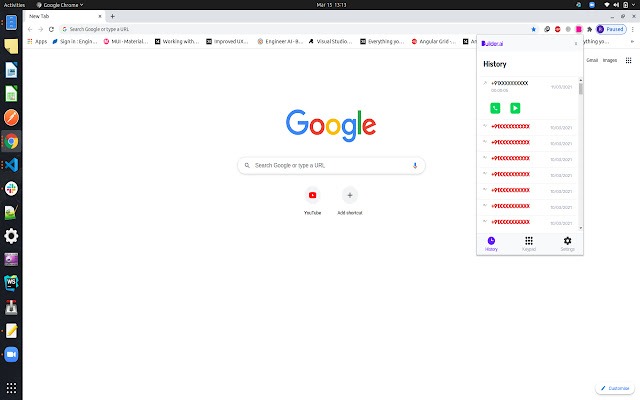Open the Extensions puzzle-piece menu

[x=589, y=29]
